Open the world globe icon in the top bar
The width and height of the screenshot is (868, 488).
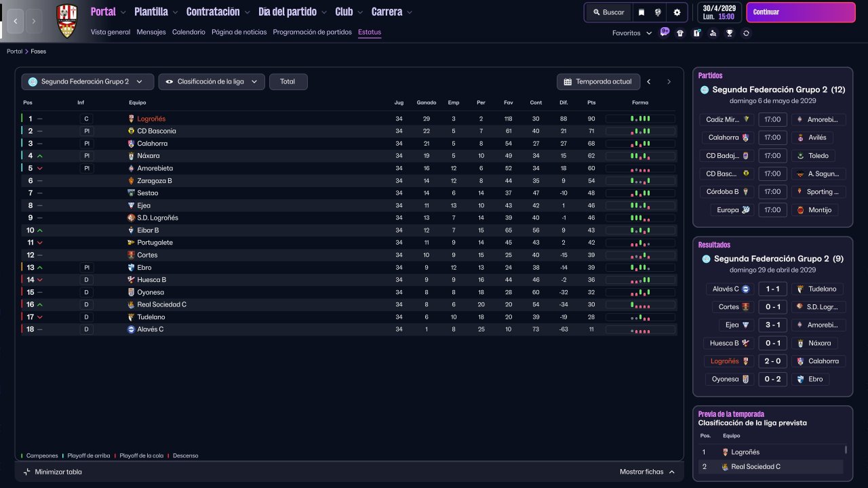pos(658,12)
